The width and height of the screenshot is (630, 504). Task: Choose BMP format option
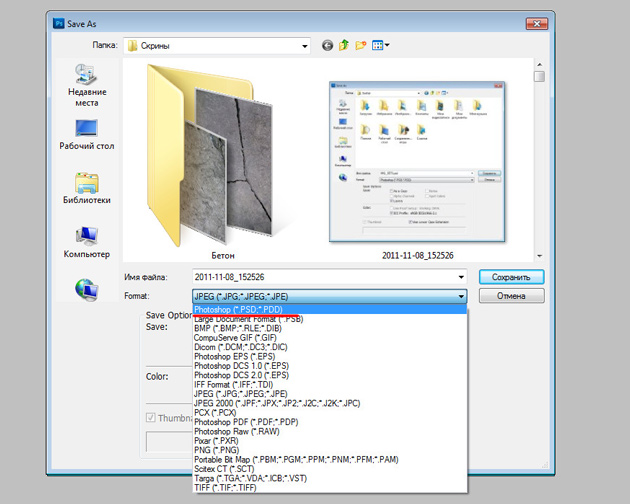[329, 328]
